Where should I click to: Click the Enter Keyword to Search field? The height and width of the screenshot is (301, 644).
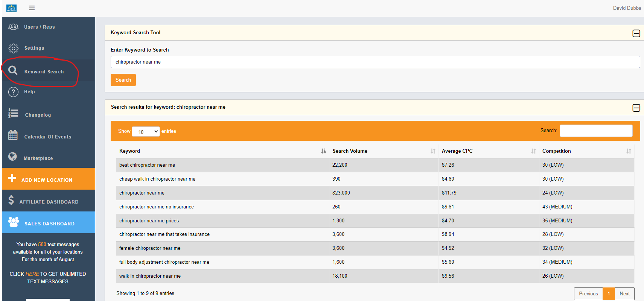(x=375, y=62)
